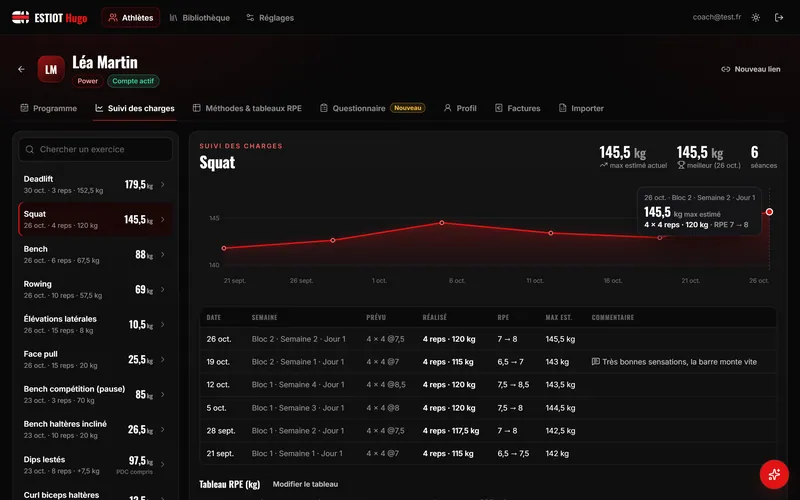The width and height of the screenshot is (800, 500).
Task: Switch to Méthodes & tableaux RPE tab
Action: point(247,108)
